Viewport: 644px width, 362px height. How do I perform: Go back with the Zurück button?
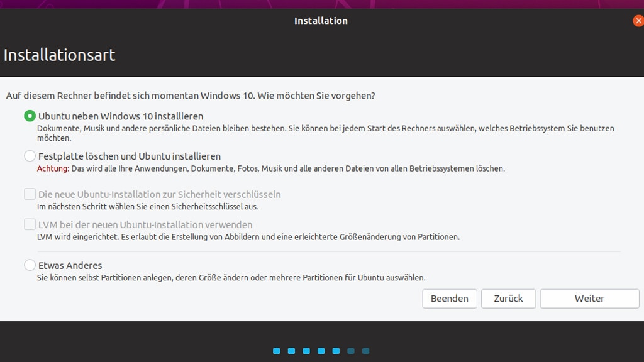click(x=508, y=299)
